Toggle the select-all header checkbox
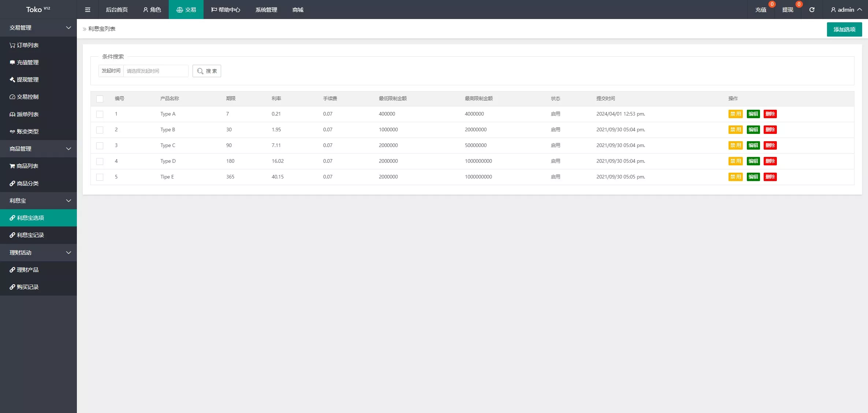868x413 pixels. coord(100,99)
